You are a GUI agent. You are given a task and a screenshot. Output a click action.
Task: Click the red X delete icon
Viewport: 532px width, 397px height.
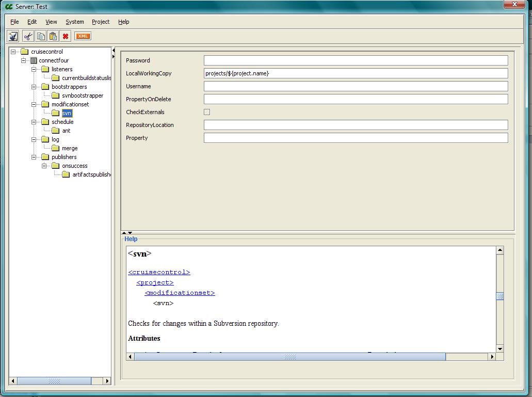[x=66, y=36]
